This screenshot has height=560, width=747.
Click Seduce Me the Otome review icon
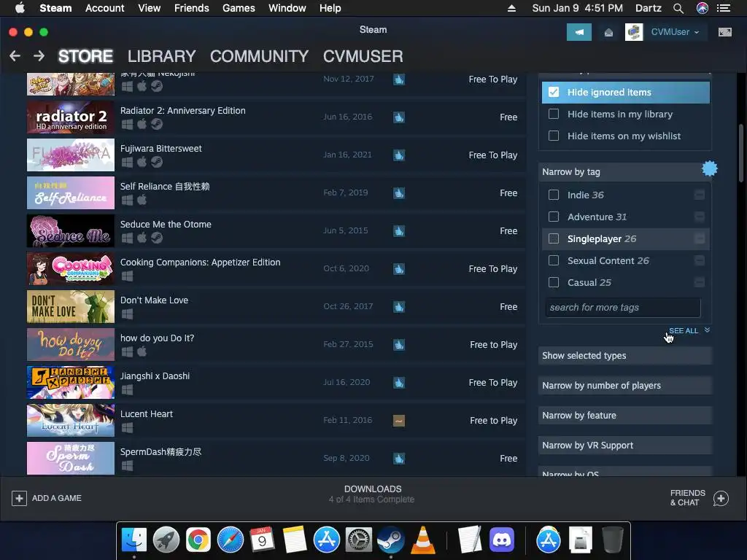[399, 231]
